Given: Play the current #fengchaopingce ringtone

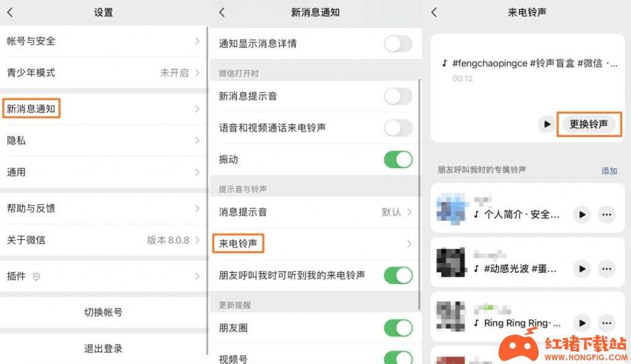Looking at the screenshot, I should [x=547, y=124].
